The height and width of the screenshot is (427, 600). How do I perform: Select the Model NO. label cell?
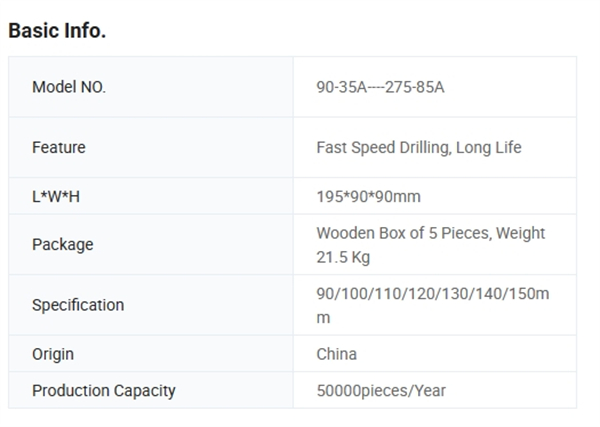(151, 87)
